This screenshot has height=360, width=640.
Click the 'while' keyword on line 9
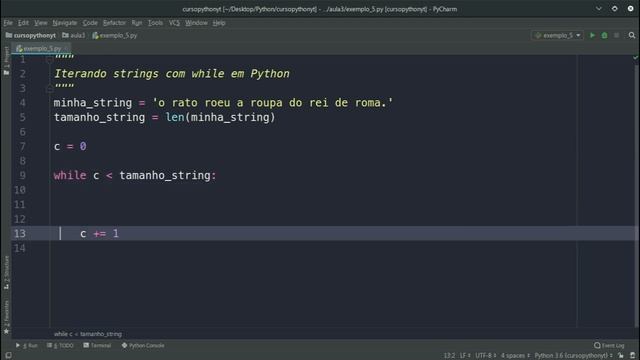[70, 176]
